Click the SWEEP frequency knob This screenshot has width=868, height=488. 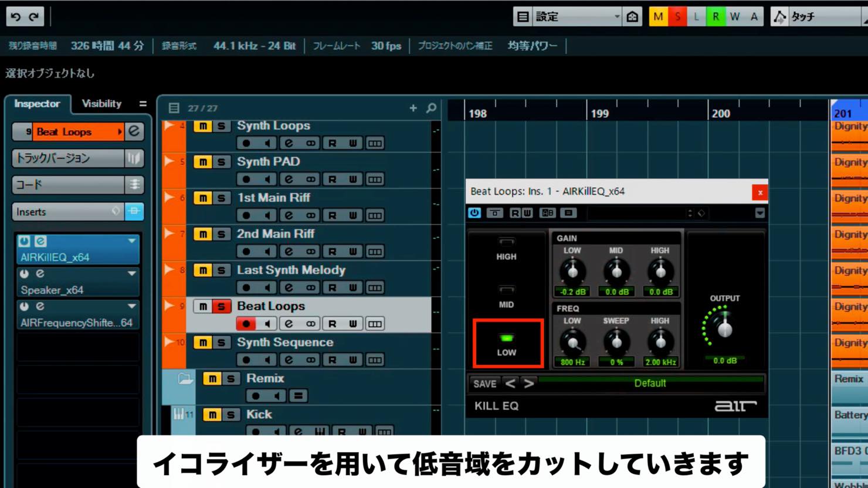pos(616,342)
